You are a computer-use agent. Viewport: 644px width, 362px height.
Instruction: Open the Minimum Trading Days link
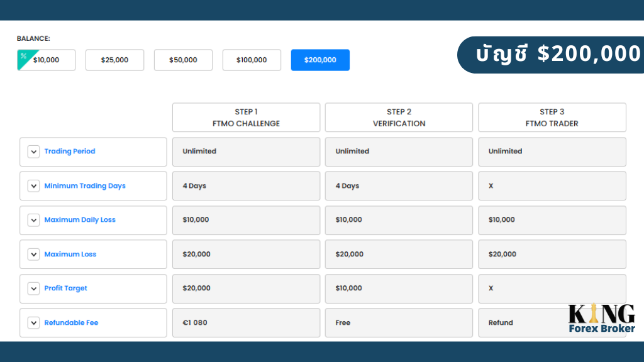point(85,186)
